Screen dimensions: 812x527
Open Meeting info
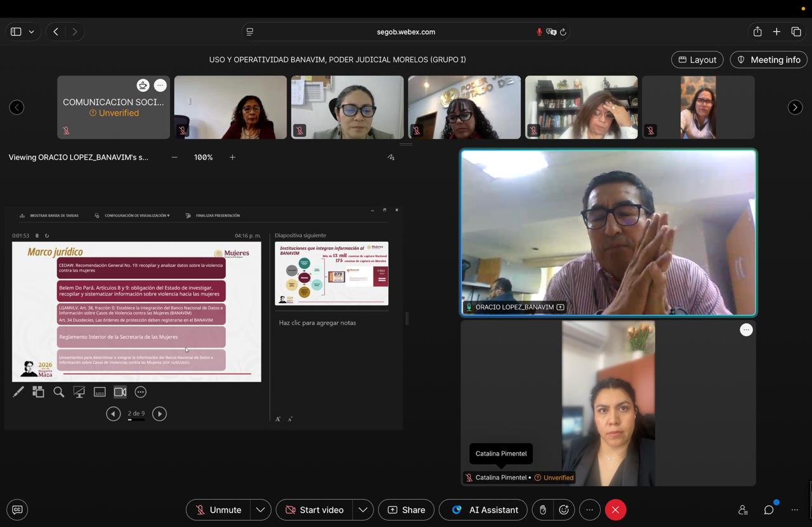click(x=768, y=60)
